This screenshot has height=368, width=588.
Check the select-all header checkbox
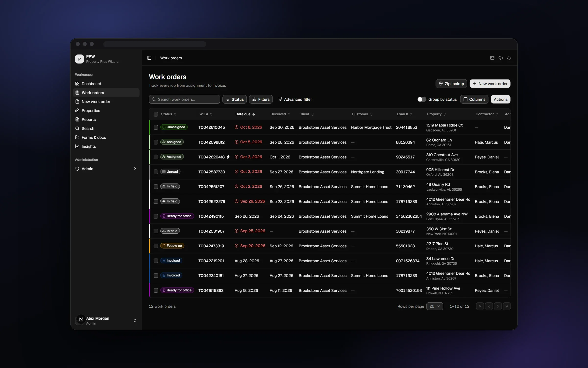click(156, 114)
